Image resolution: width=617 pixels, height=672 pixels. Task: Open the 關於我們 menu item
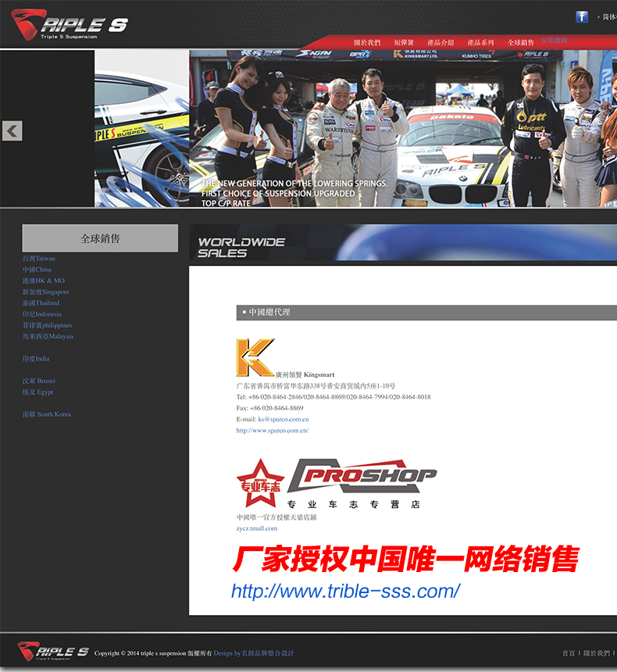click(367, 42)
